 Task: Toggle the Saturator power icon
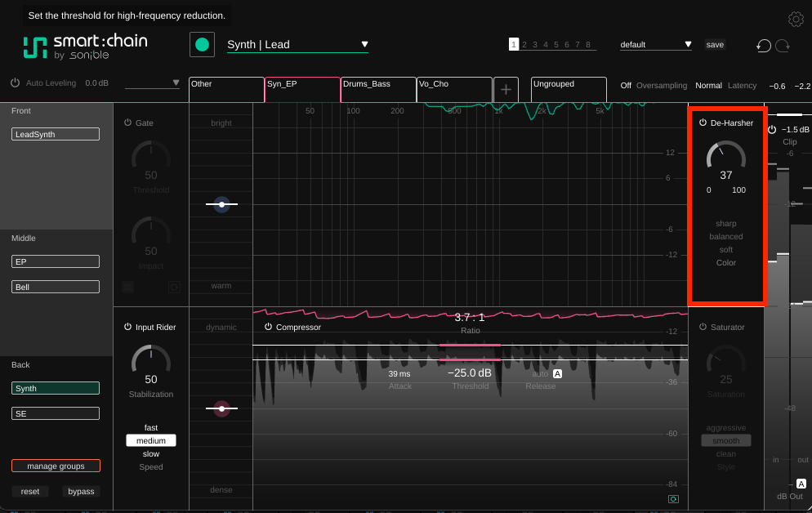point(703,327)
